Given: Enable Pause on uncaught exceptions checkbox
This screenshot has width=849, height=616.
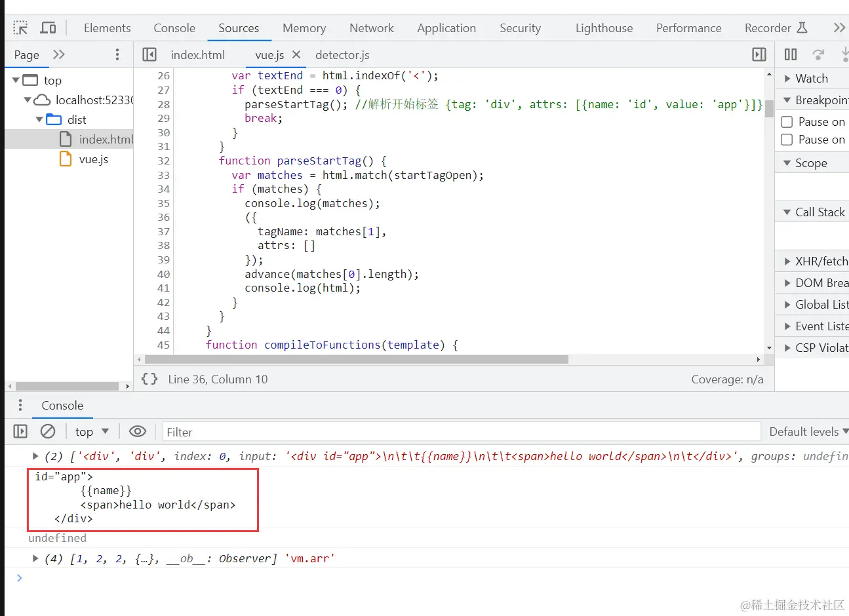Looking at the screenshot, I should pyautogui.click(x=787, y=122).
